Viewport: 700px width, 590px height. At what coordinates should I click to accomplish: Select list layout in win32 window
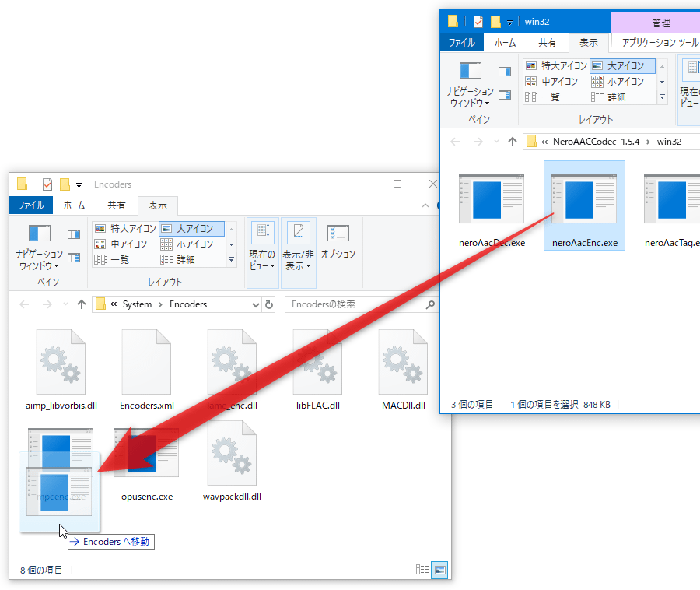[x=542, y=97]
